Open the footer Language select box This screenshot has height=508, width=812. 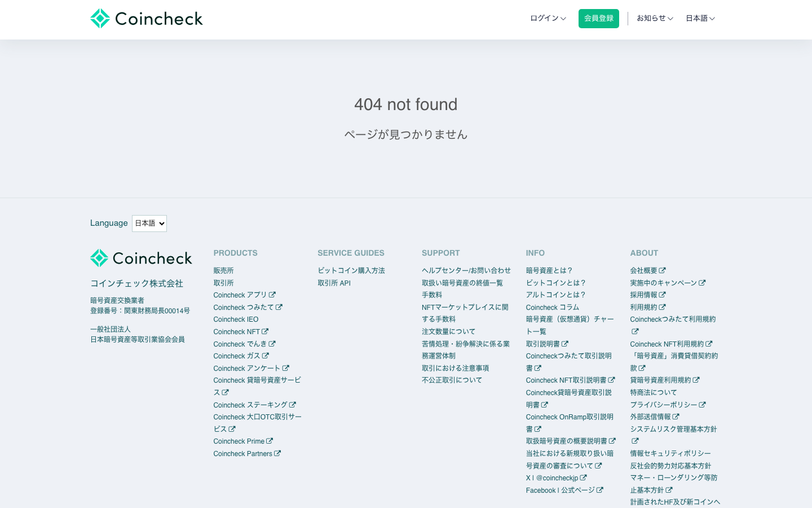(x=149, y=224)
